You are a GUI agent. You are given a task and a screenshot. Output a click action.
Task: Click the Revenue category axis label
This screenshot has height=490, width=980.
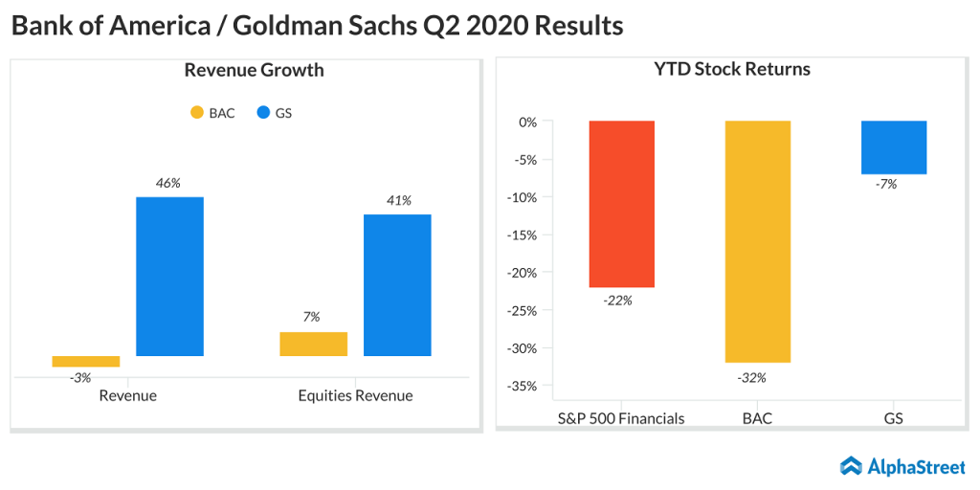pos(127,395)
